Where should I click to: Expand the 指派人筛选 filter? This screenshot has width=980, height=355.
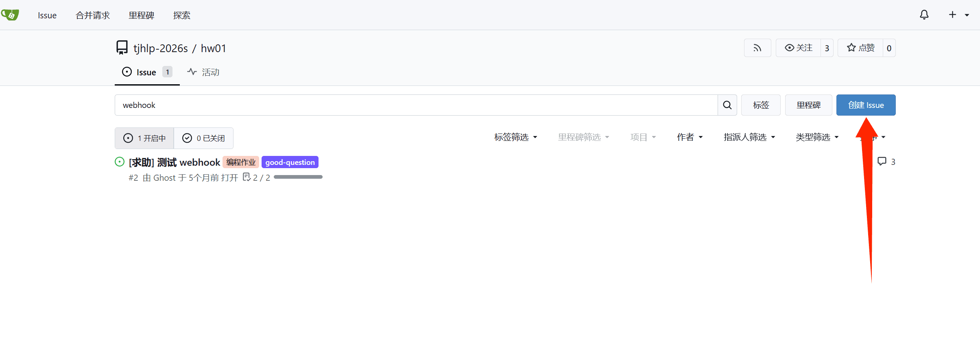[x=749, y=137]
